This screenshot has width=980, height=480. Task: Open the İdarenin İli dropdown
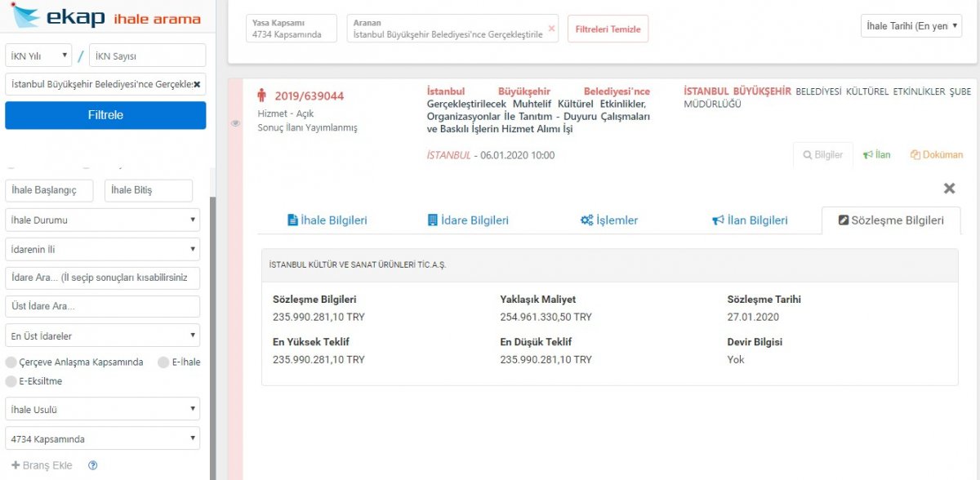pos(103,249)
